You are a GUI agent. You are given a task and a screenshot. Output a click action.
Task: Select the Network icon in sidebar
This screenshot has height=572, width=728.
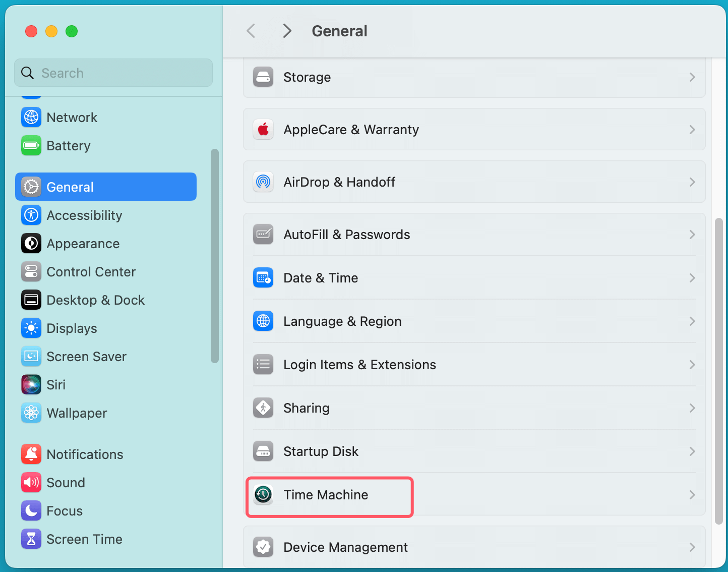click(31, 117)
